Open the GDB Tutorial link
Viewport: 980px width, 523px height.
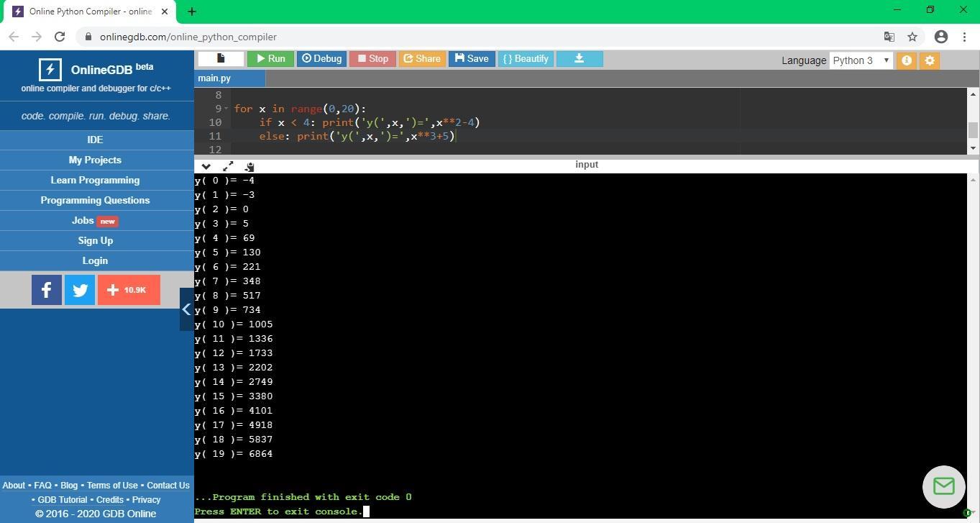click(63, 500)
